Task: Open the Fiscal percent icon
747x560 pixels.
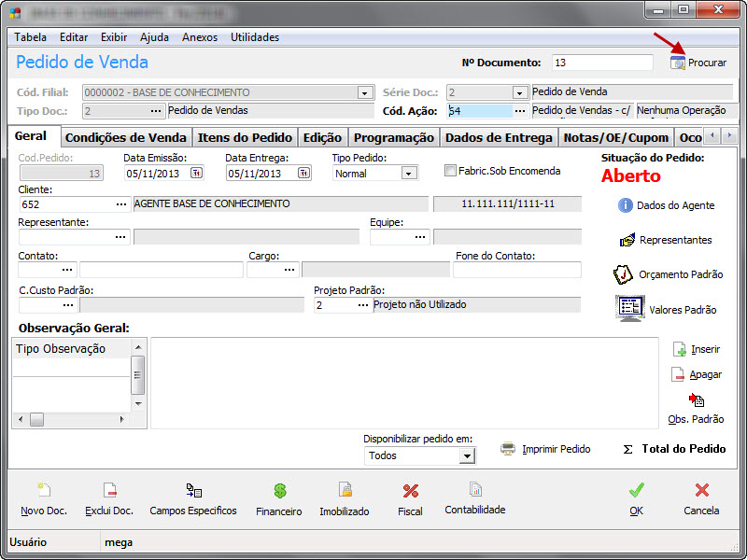Action: pos(410,491)
